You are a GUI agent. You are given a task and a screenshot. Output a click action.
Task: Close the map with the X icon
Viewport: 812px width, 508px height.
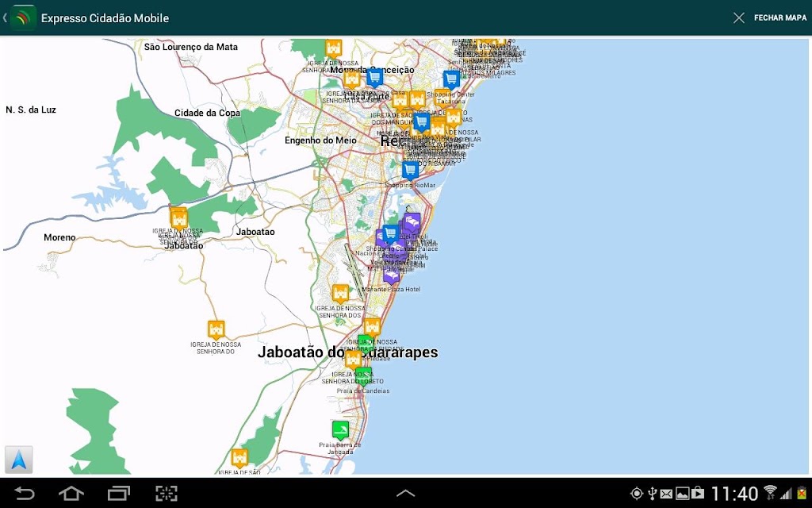click(739, 18)
